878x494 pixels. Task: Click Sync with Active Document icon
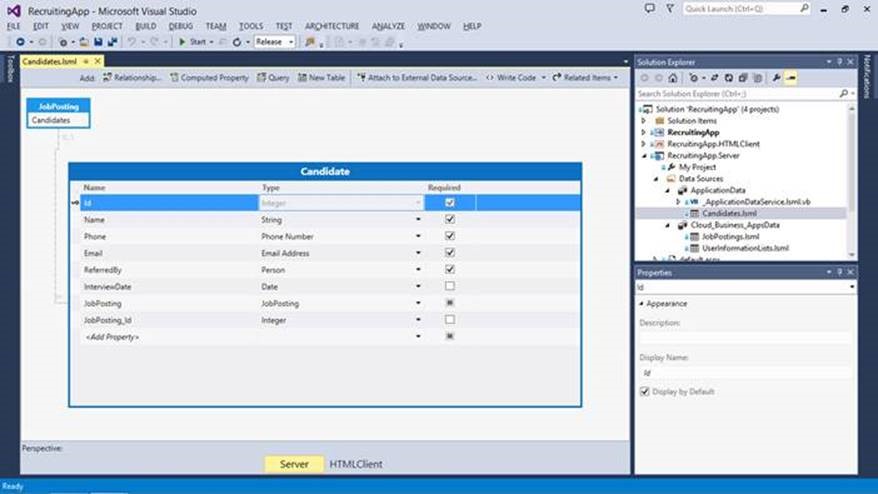(714, 78)
